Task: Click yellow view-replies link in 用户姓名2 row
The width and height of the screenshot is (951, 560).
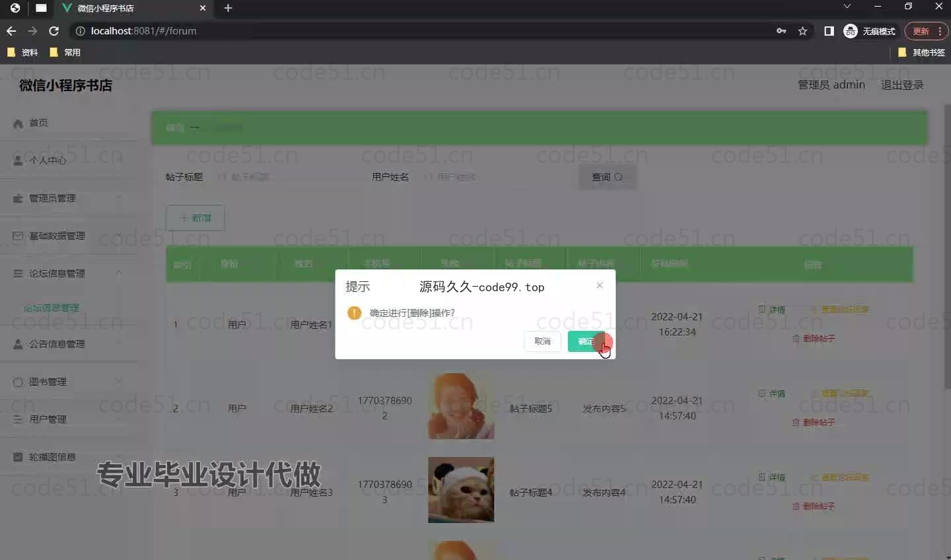Action: pos(840,394)
